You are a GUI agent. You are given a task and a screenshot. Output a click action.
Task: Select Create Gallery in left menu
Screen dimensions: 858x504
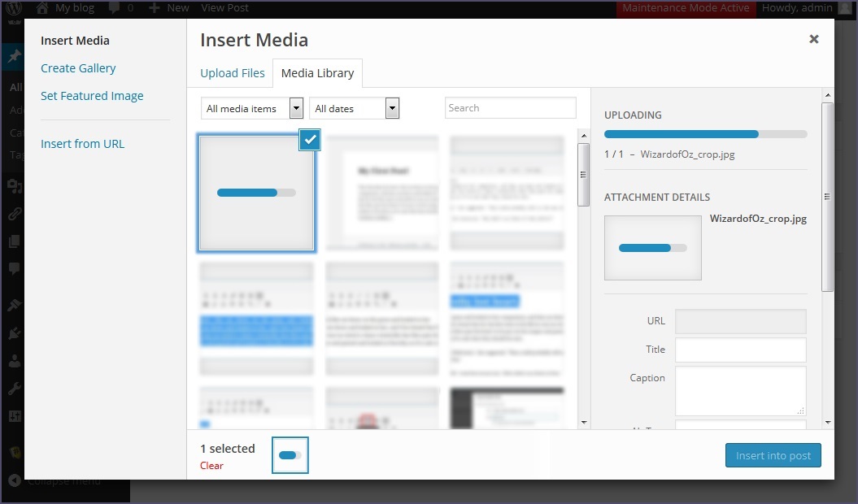point(78,68)
